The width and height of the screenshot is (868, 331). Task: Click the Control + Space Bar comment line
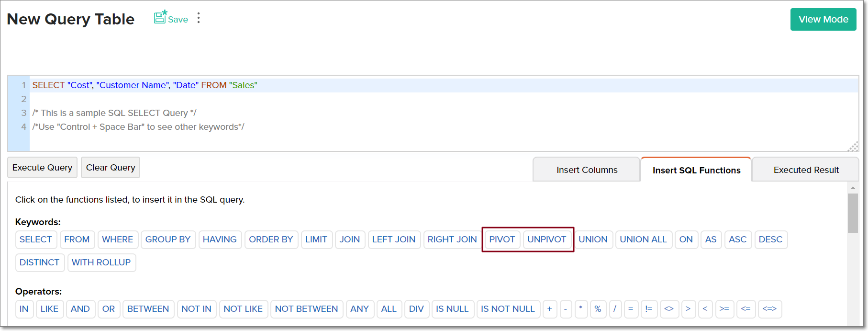point(138,127)
